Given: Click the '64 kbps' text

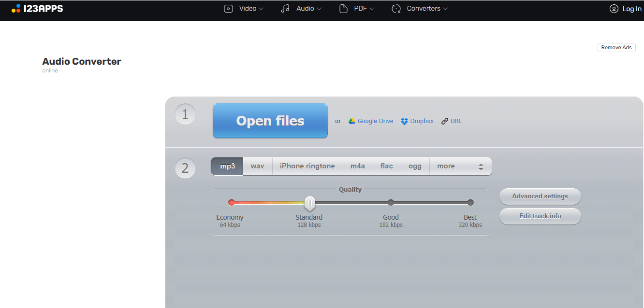Looking at the screenshot, I should (x=230, y=225).
